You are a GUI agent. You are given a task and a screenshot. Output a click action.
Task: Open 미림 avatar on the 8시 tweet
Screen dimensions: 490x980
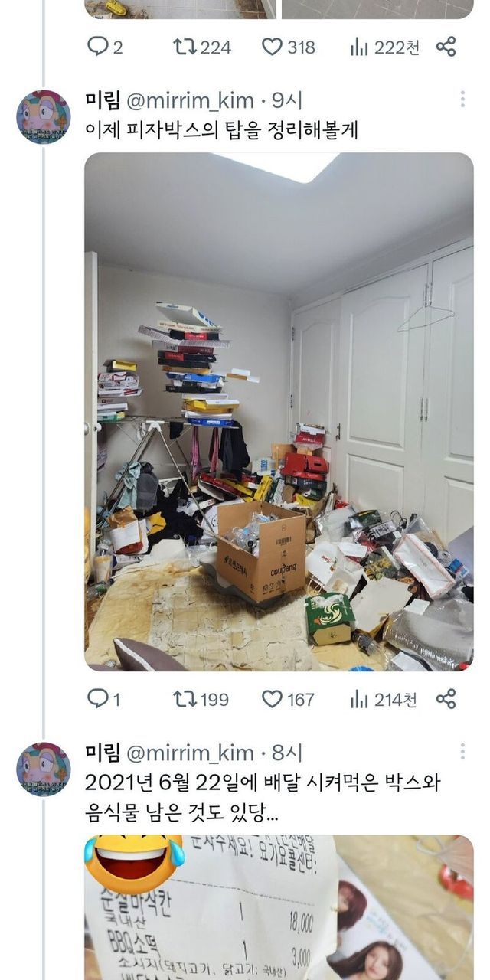44,769
